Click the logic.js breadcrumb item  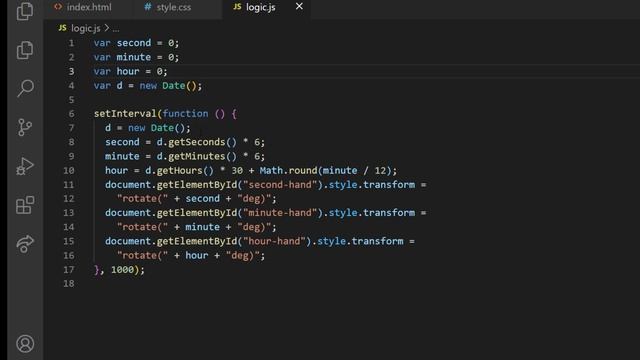pyautogui.click(x=86, y=28)
